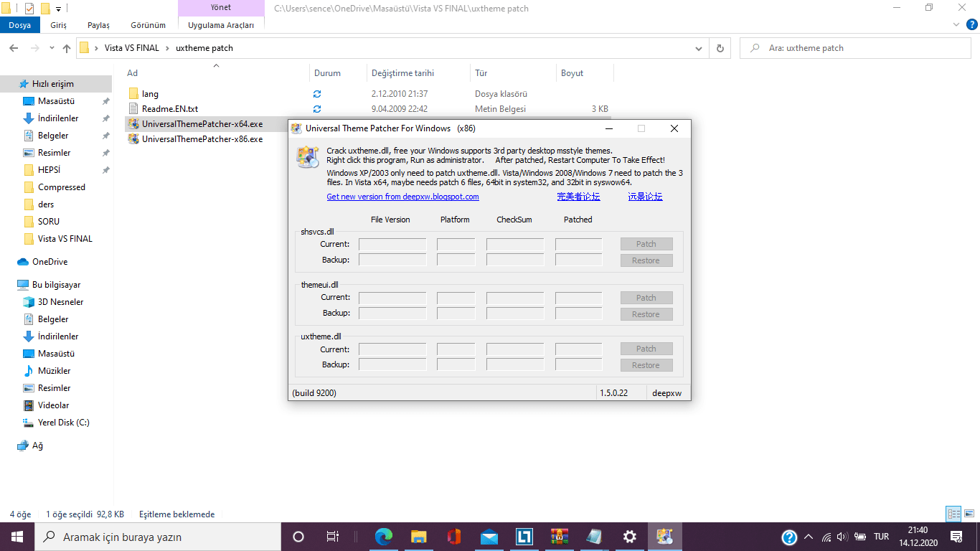
Task: Select the Yönet contextual tab
Action: [221, 9]
